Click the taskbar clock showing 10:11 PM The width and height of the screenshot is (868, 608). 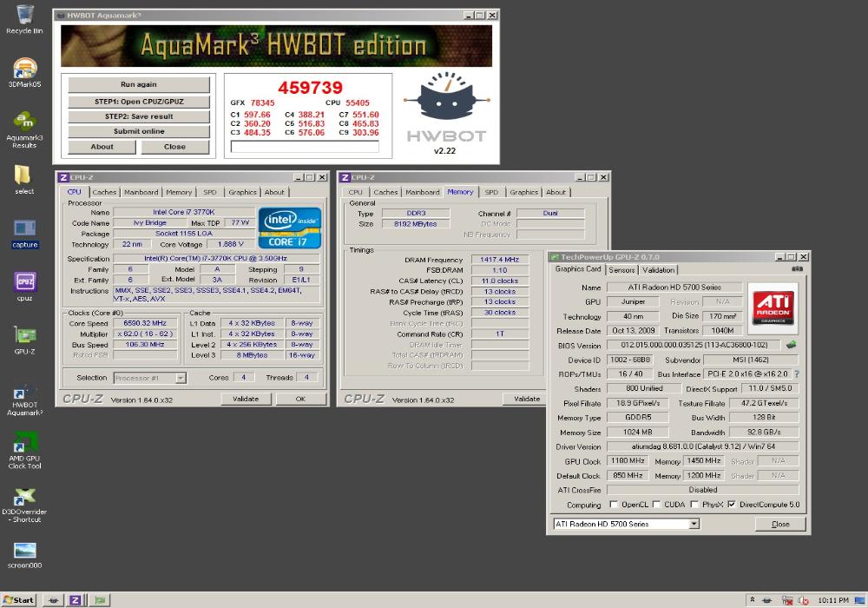(x=832, y=600)
